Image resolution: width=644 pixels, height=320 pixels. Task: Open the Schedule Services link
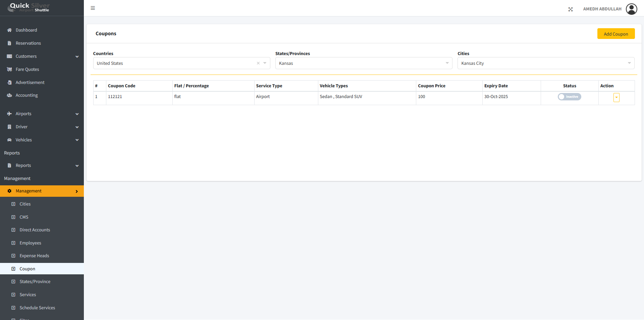[37, 308]
